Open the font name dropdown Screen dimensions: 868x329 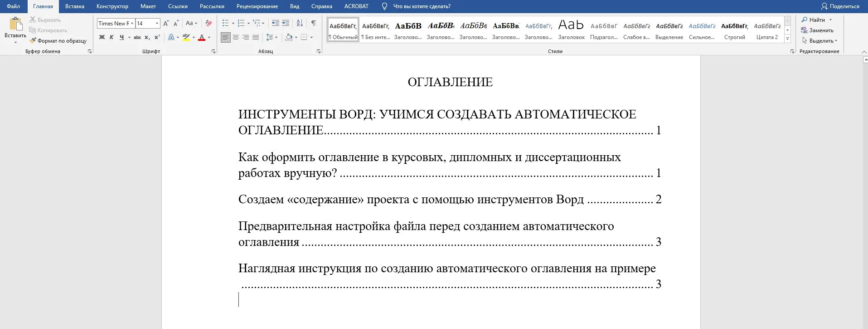(x=132, y=23)
